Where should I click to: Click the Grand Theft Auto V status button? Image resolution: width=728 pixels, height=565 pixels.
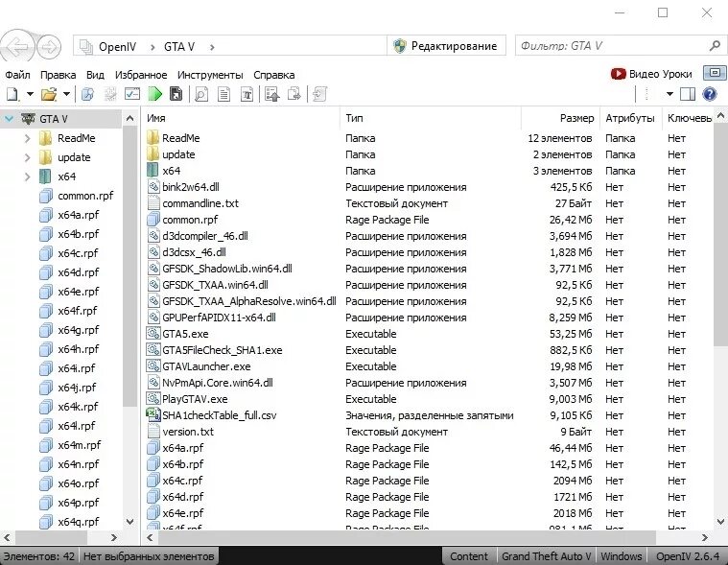click(546, 556)
